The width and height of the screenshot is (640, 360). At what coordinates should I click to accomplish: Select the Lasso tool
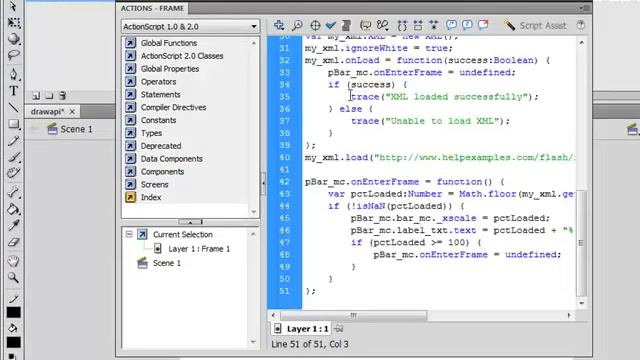pyautogui.click(x=13, y=55)
